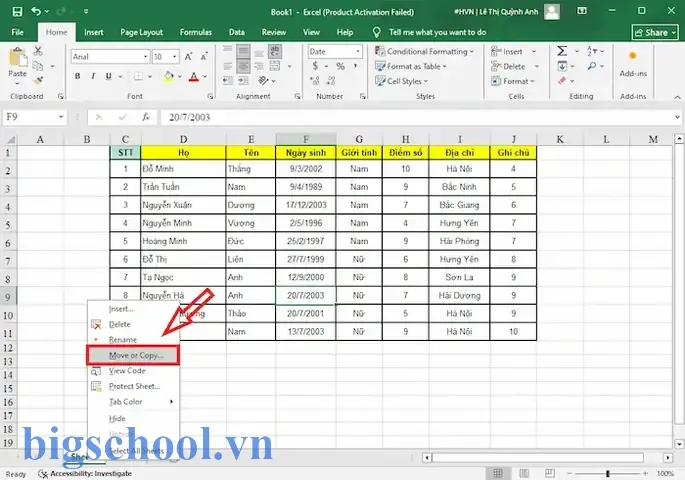Click the Name Box showing F9
The width and height of the screenshot is (685, 480).
click(34, 117)
